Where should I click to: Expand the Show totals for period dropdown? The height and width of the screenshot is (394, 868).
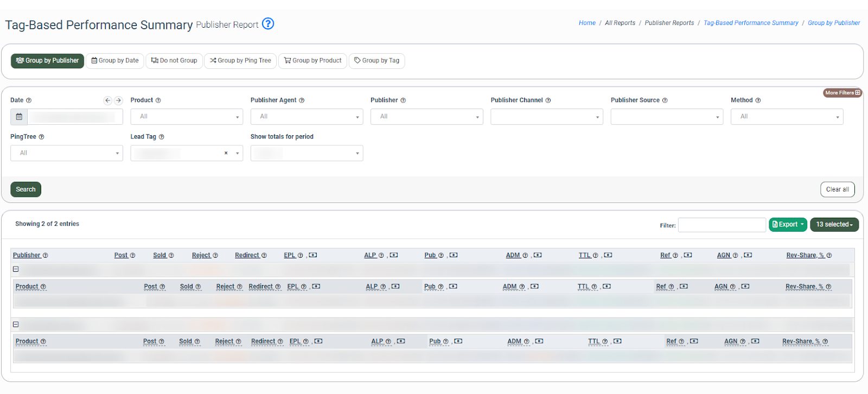(307, 153)
